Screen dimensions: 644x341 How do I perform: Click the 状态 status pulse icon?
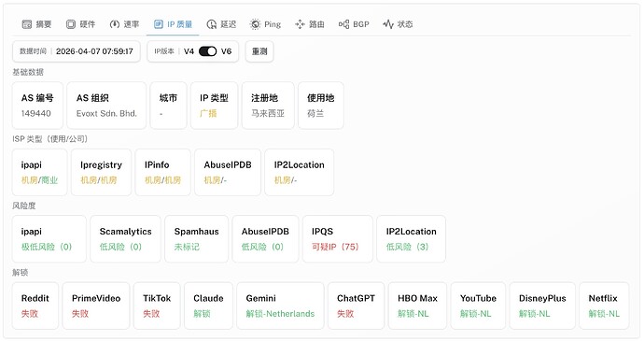point(388,24)
